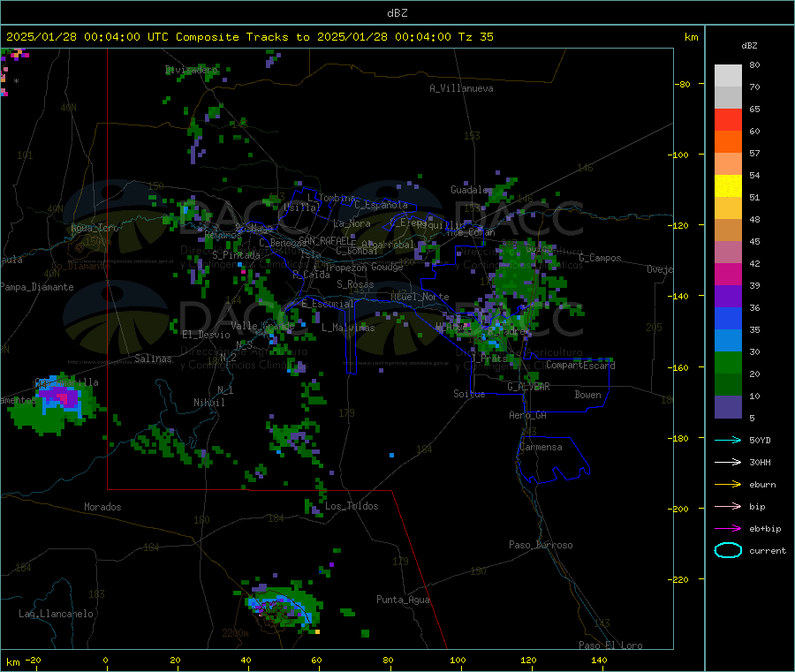Click the 'Paso_Barroso' map label
Screen dimensions: 795x672
541,545
